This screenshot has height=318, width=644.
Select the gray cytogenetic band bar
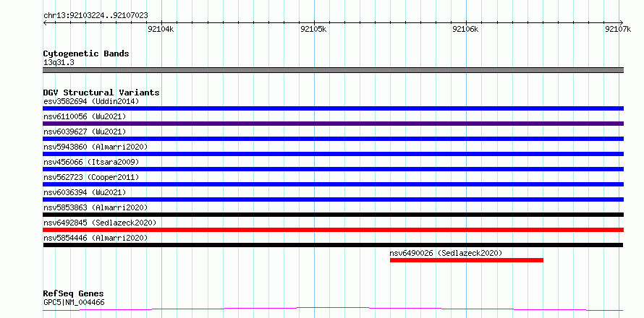point(333,70)
